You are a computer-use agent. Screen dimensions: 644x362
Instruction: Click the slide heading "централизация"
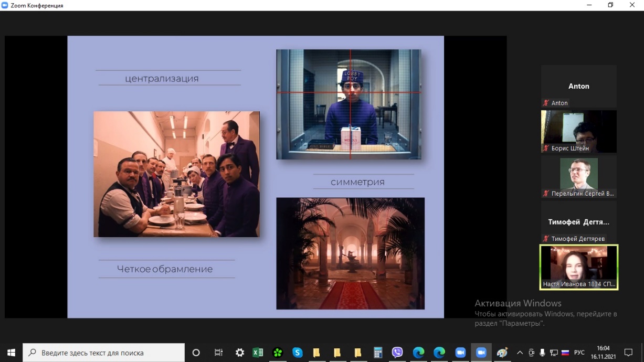[x=162, y=79]
